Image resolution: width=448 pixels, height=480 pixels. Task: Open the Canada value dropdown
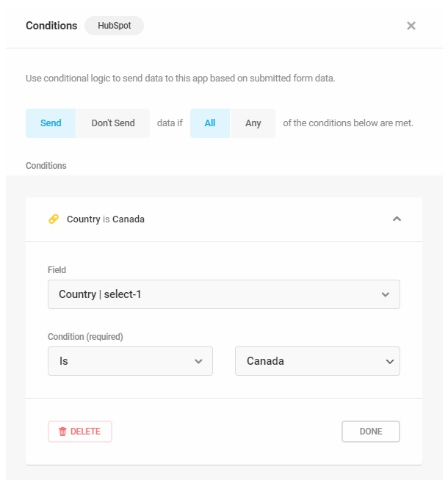point(317,361)
